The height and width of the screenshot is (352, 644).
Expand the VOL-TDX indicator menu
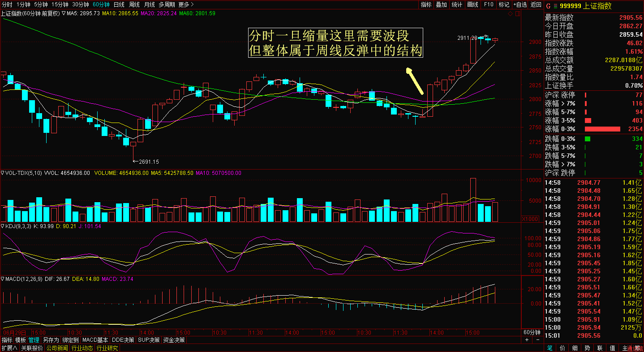coord(2,173)
